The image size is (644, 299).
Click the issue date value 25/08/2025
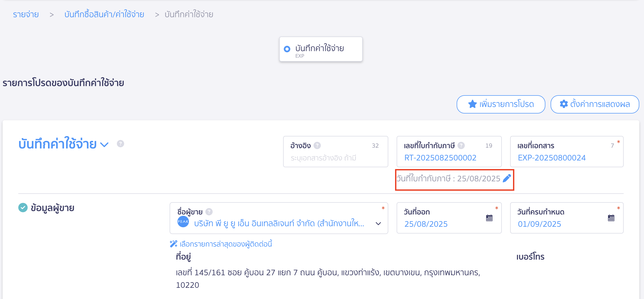pos(426,224)
